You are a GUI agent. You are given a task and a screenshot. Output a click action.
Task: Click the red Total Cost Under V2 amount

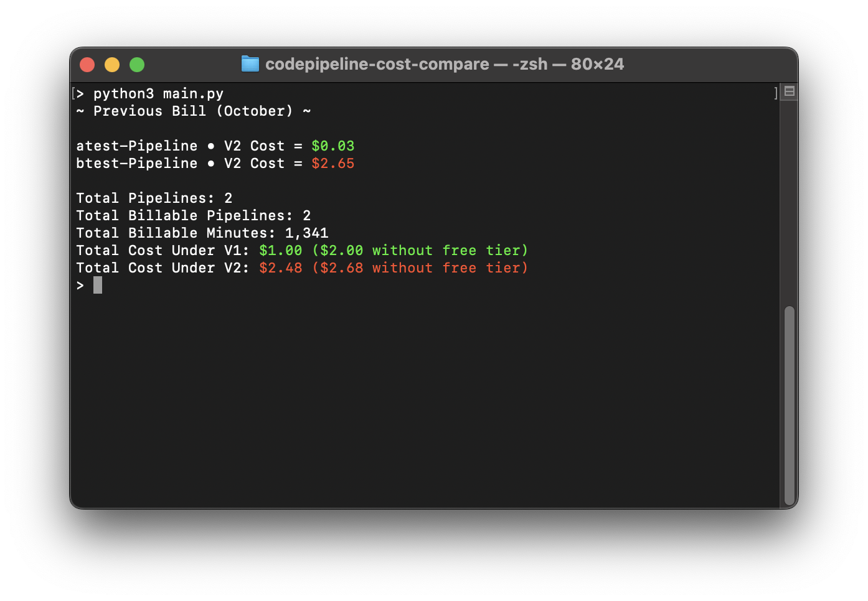281,268
